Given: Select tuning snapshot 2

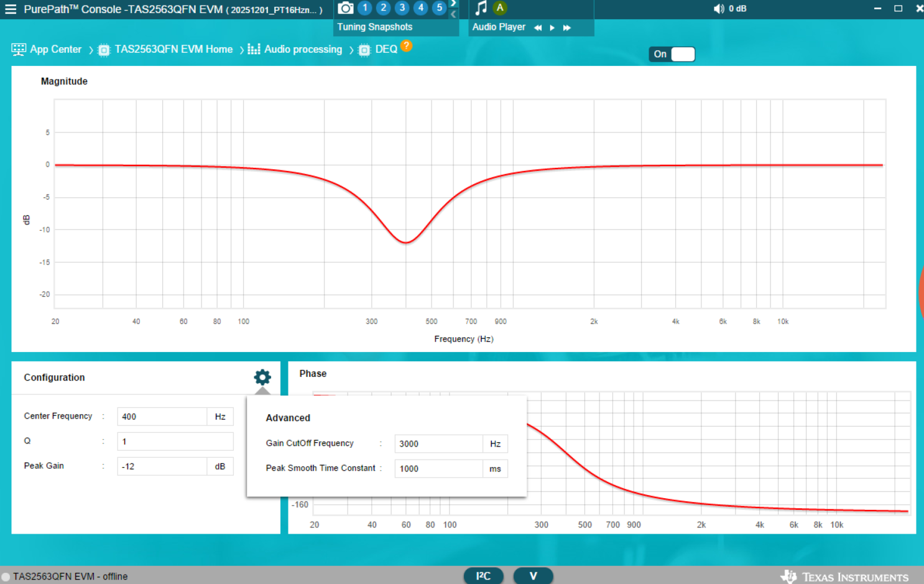Looking at the screenshot, I should (x=384, y=8).
